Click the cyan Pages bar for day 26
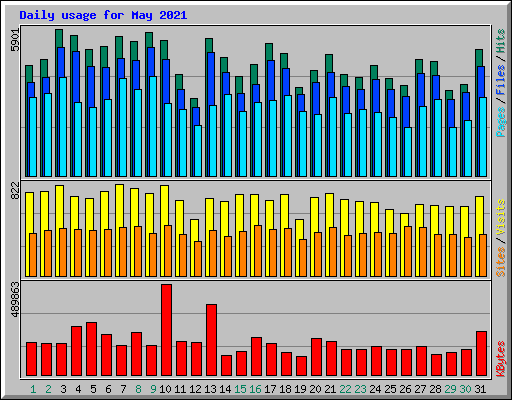The height and width of the screenshot is (400, 512). (x=408, y=152)
